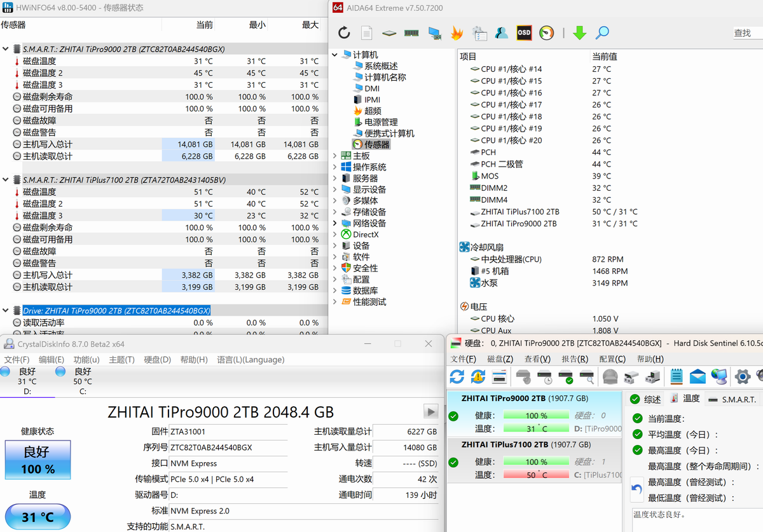Viewport: 763px width, 532px height.
Task: Click the next-disk play arrow in CrystalDiskInfo
Action: pos(431,411)
